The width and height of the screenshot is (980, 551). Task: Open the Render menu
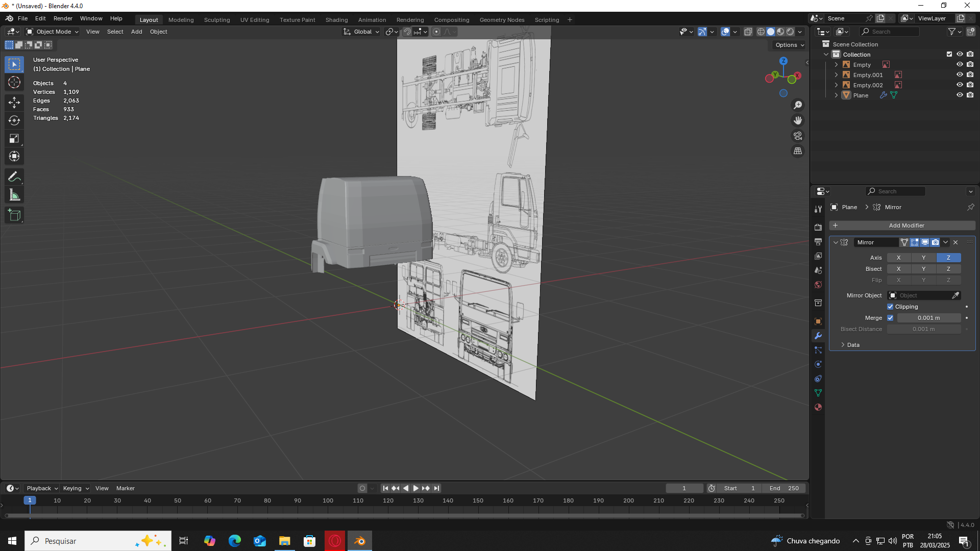63,18
